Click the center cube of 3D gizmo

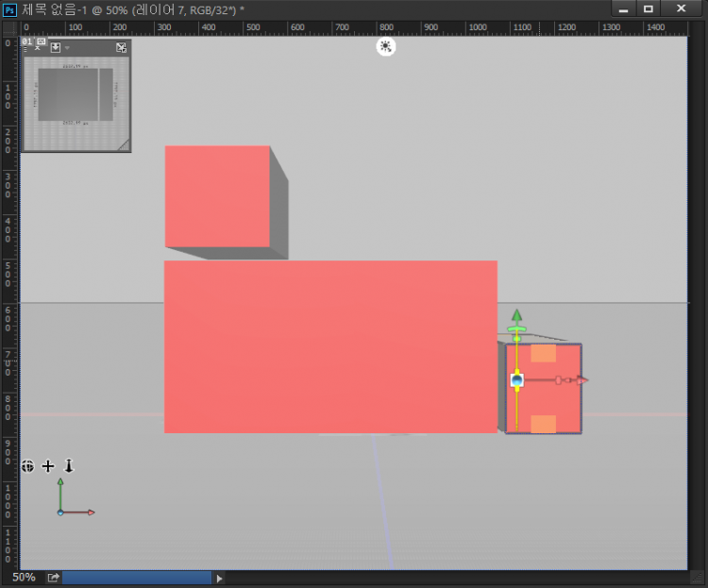coord(516,380)
